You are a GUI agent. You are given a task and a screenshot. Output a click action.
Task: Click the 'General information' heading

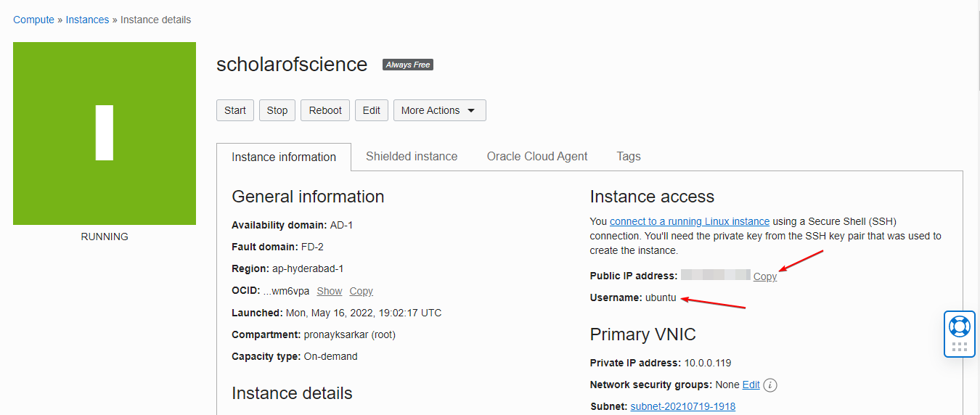click(x=308, y=197)
